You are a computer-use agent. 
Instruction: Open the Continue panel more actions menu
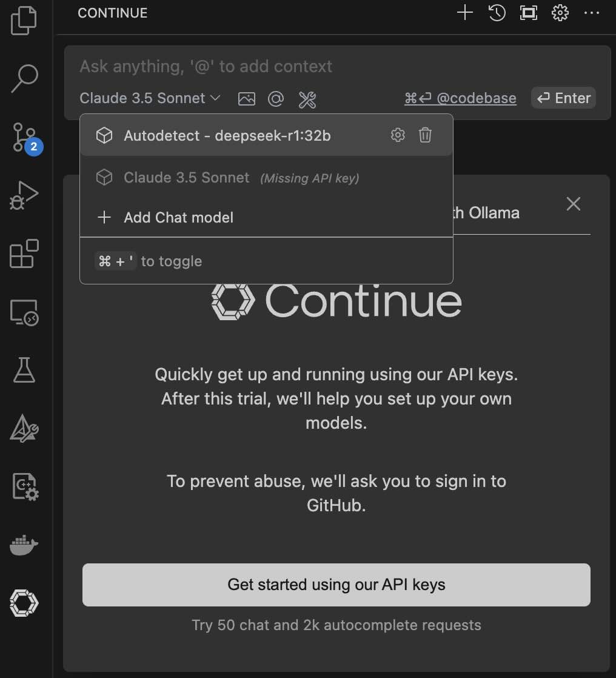click(591, 13)
